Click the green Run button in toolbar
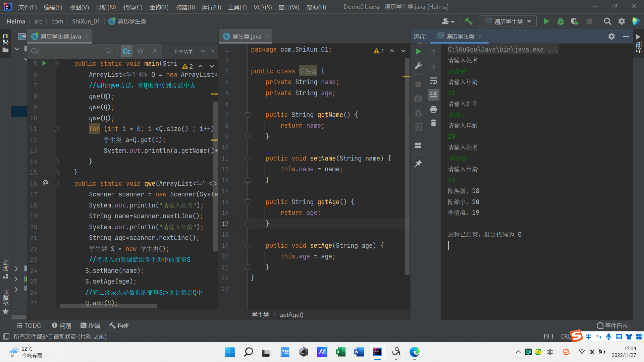The width and height of the screenshot is (644, 362). tap(546, 21)
